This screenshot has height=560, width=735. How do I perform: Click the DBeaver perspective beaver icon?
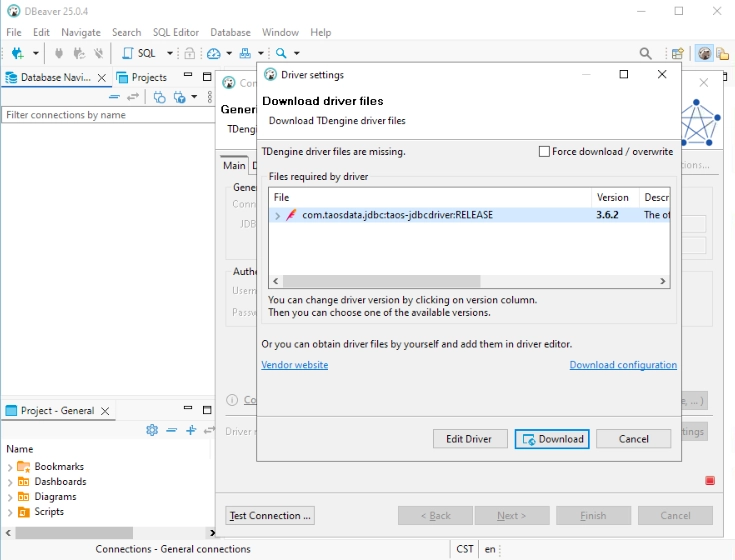(x=704, y=53)
